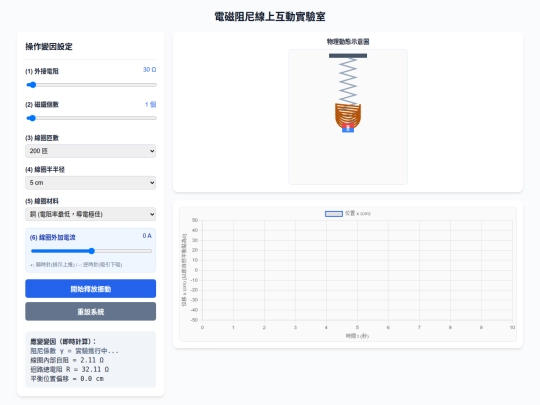The image size is (540, 405).
Task: Click the time axis label below the chart
Action: [357, 336]
